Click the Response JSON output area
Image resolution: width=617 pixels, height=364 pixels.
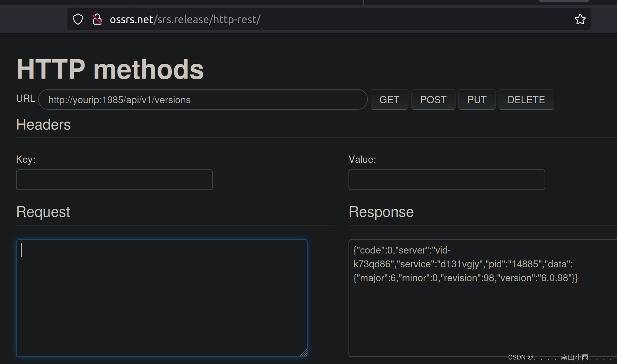[483, 298]
